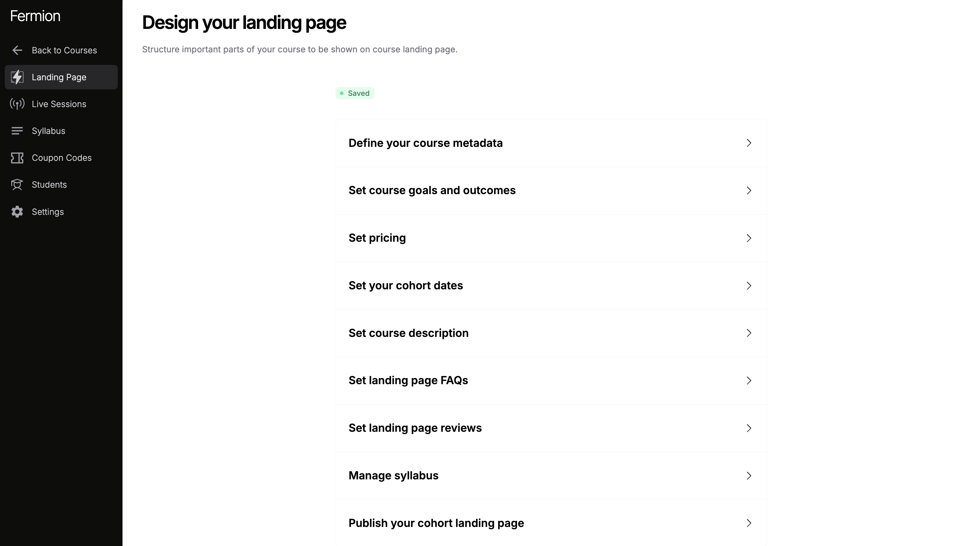
Task: Open the Live Sessions menu item
Action: click(x=59, y=104)
